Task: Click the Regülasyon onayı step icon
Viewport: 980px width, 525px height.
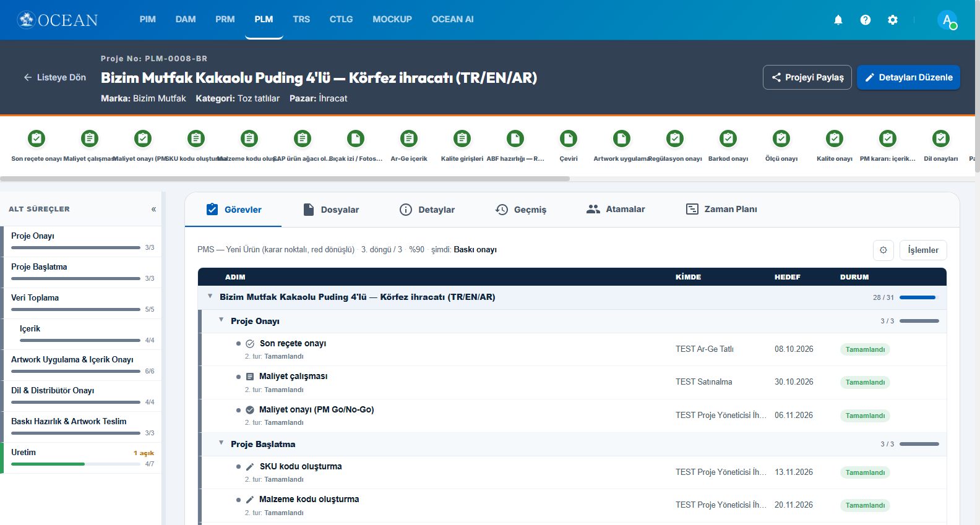Action: [675, 139]
